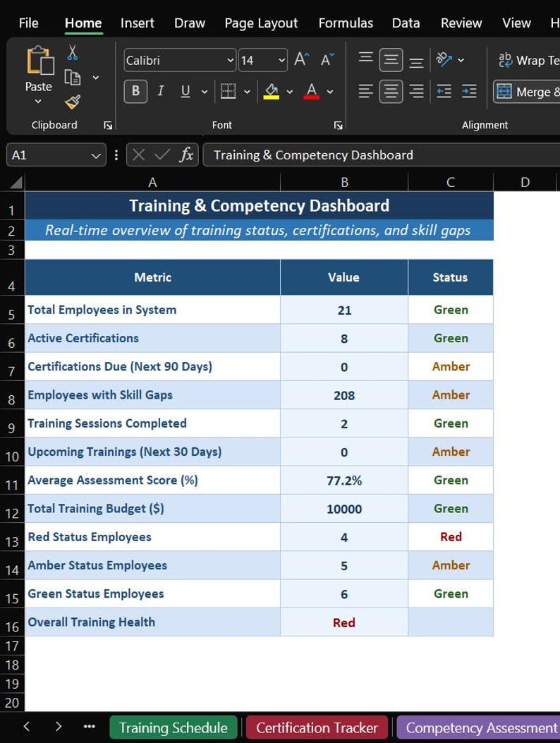Expand orientation dropdown arrow

pos(461,60)
